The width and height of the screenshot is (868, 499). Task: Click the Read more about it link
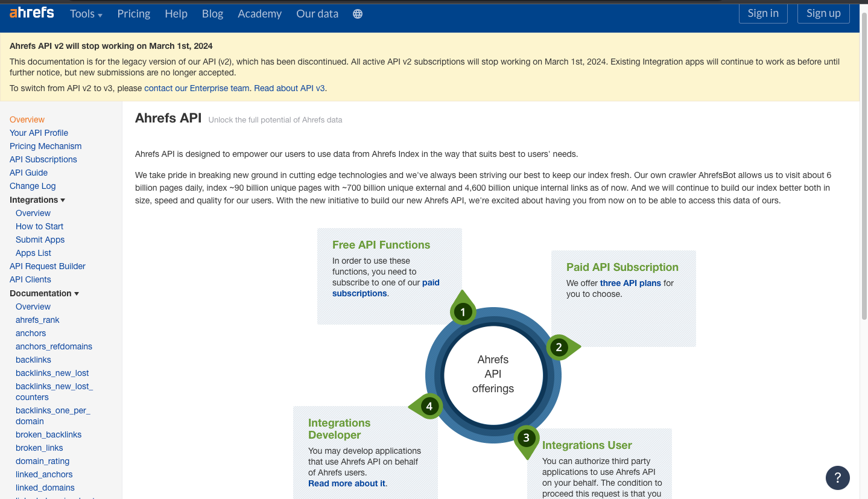pyautogui.click(x=347, y=483)
